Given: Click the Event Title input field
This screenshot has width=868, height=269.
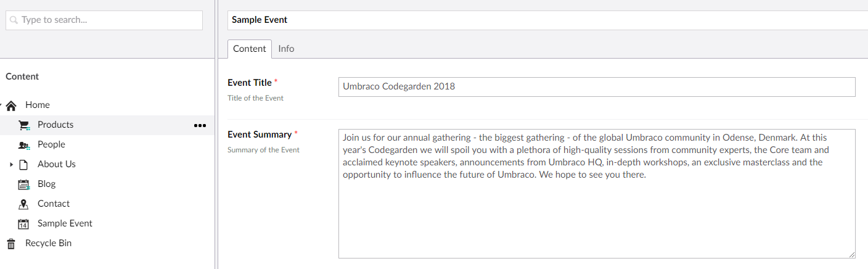Looking at the screenshot, I should pos(597,87).
